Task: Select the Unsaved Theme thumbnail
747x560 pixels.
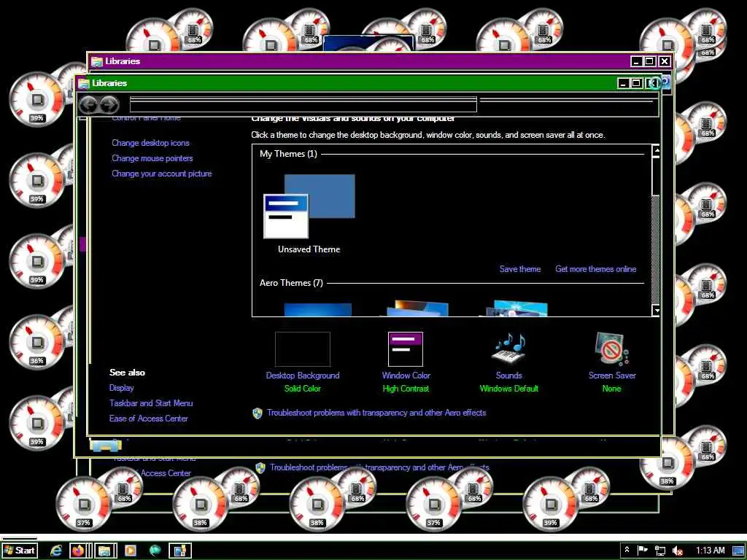Action: click(x=309, y=206)
